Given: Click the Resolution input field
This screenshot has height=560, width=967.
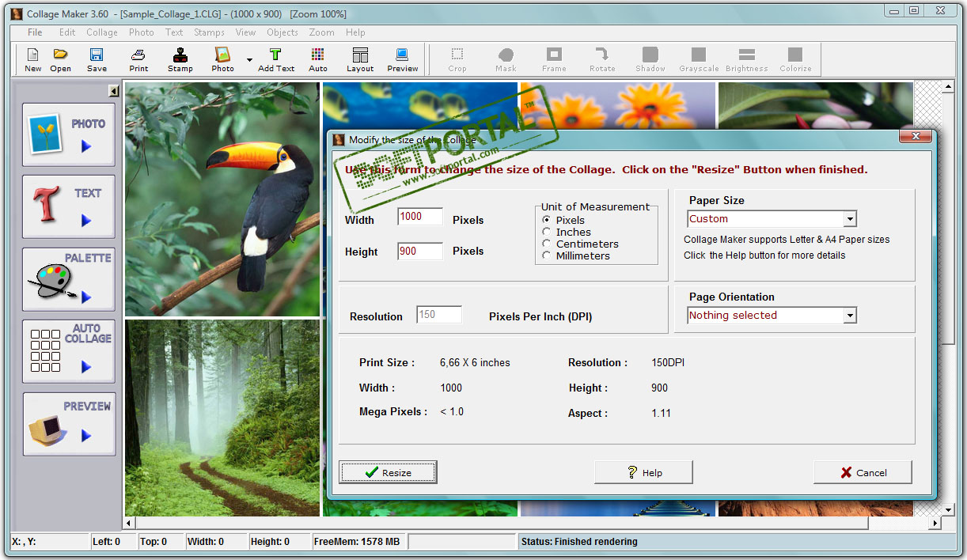Looking at the screenshot, I should [439, 315].
